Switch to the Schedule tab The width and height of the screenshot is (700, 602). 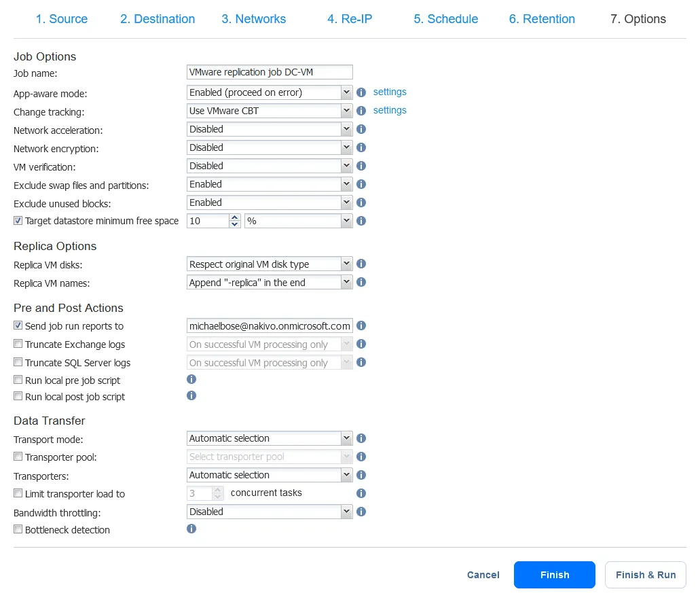[445, 19]
